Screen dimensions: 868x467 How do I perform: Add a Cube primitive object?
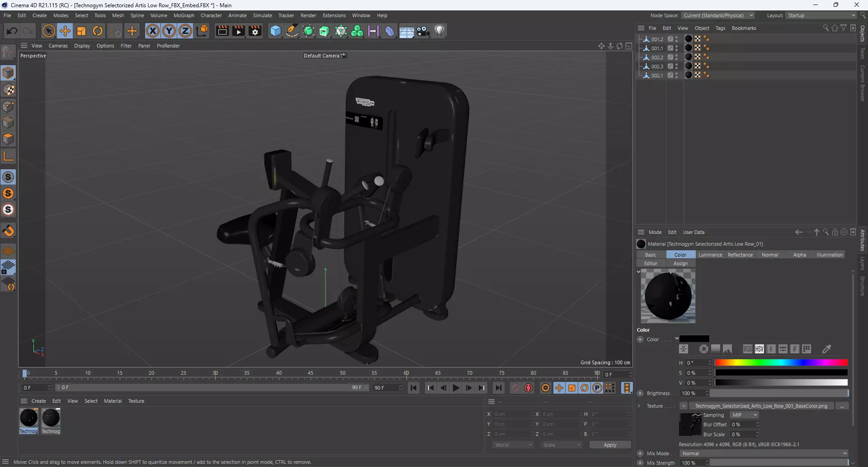pos(275,31)
